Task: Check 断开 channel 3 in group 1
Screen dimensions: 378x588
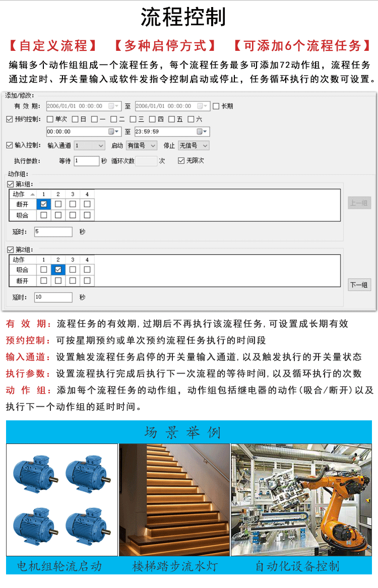Action: point(73,204)
